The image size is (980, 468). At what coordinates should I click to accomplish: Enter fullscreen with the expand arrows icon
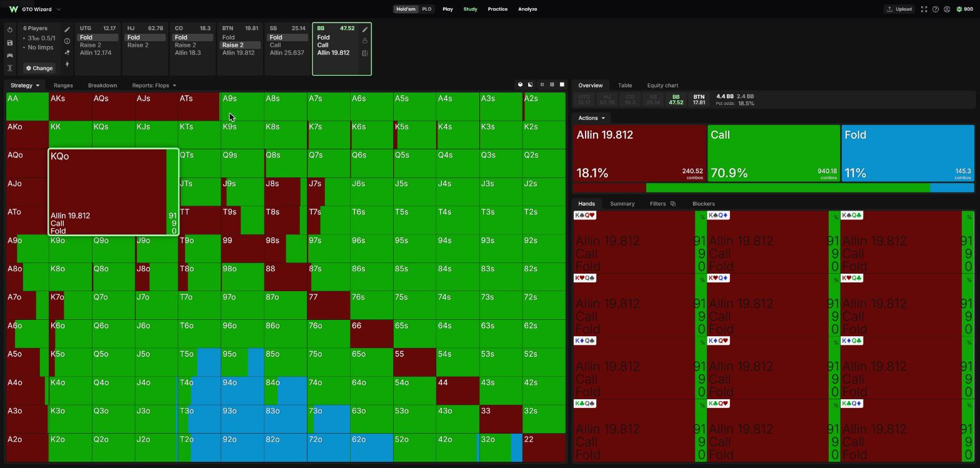[924, 9]
